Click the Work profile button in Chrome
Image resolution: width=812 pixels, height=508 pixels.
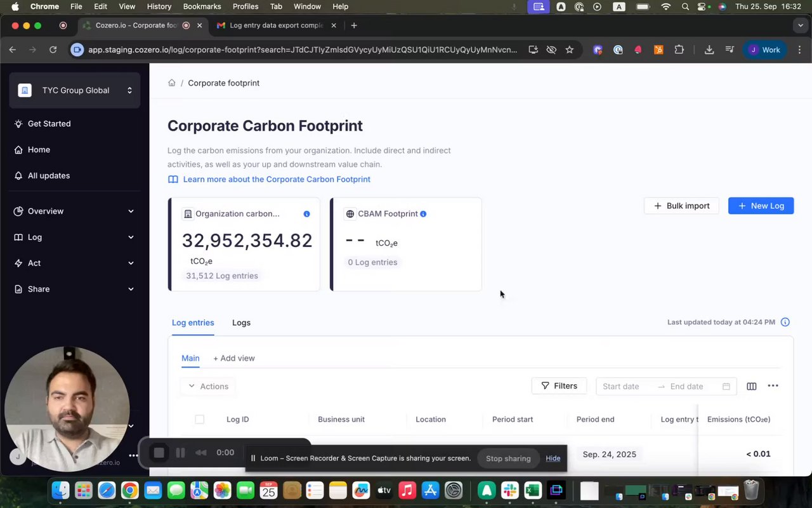click(764, 50)
